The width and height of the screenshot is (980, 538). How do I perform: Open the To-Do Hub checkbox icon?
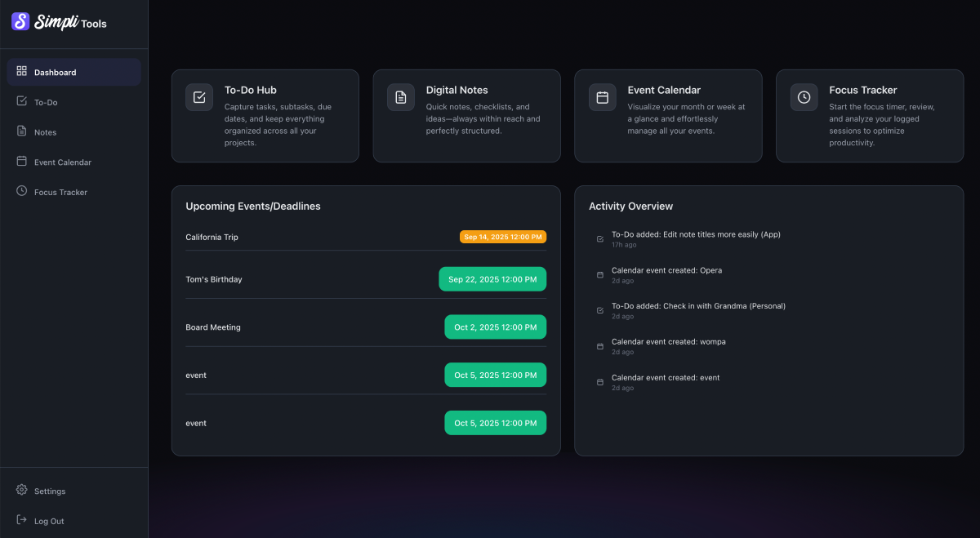tap(199, 97)
